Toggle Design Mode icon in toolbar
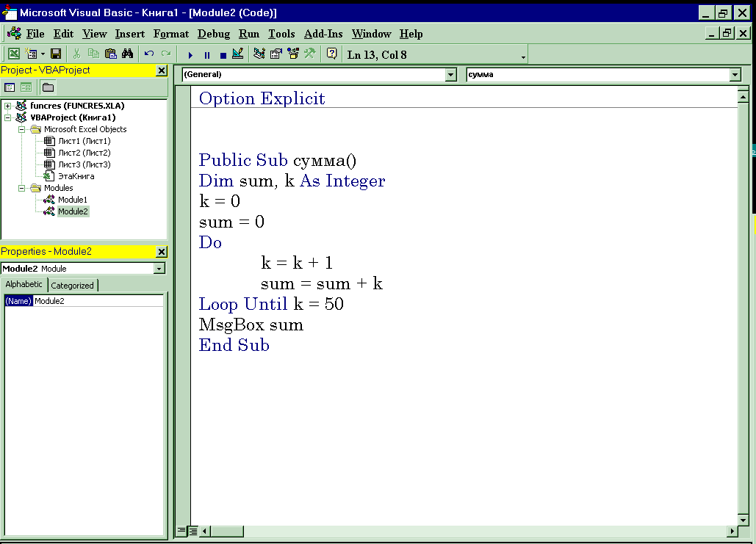This screenshot has height=544, width=756. (x=238, y=54)
